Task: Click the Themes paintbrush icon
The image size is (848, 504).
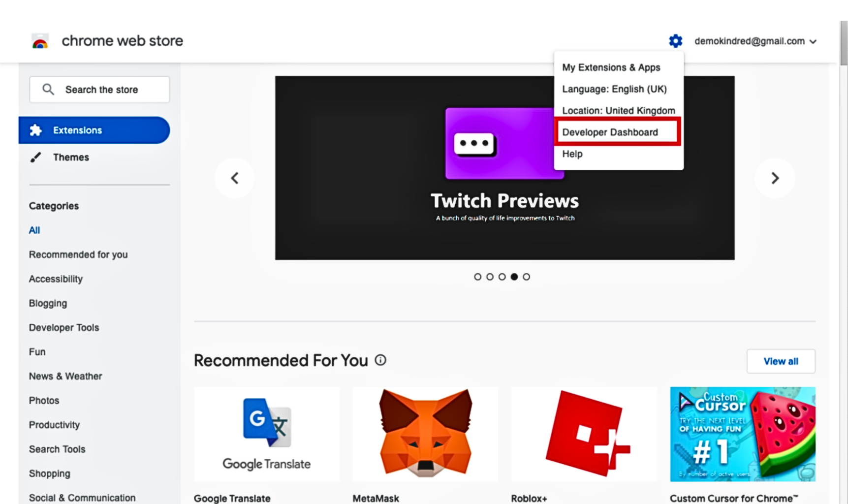Action: (x=35, y=157)
